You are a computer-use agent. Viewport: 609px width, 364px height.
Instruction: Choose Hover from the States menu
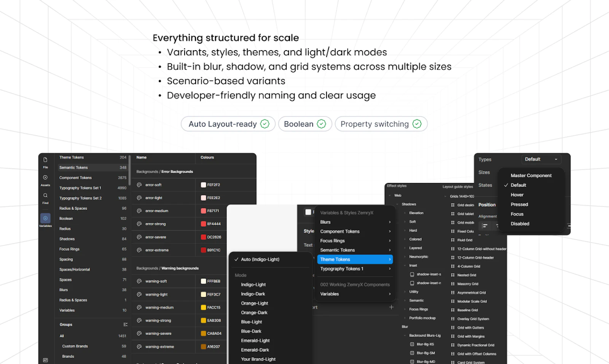(x=517, y=194)
